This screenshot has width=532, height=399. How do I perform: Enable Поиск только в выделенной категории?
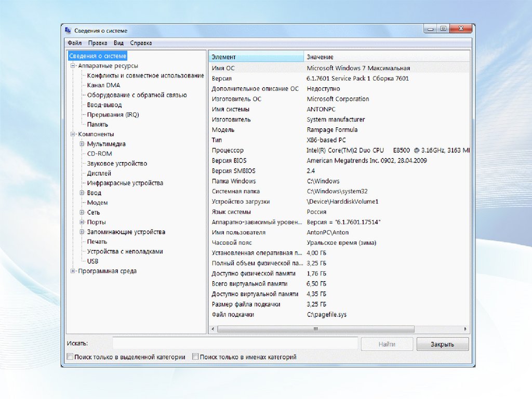(x=70, y=356)
